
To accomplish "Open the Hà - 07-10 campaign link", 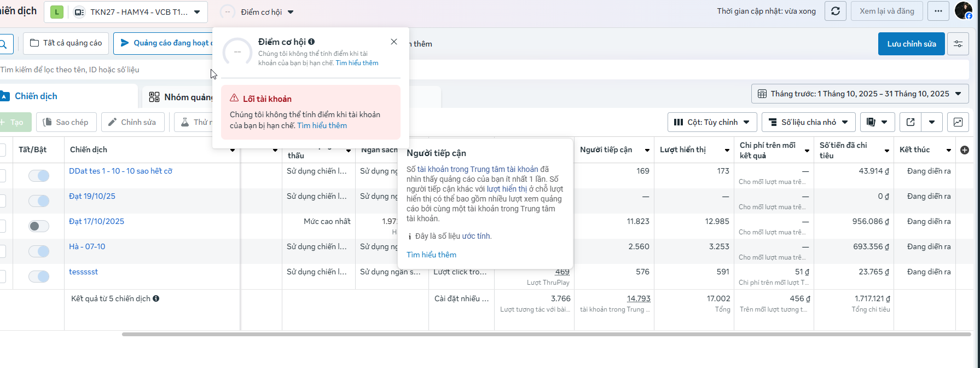I will point(87,246).
